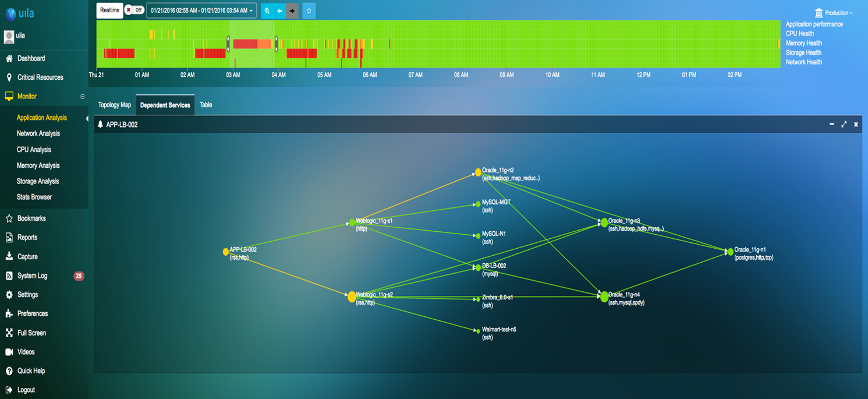
Task: Expand the dependent services panel to full size
Action: (844, 125)
